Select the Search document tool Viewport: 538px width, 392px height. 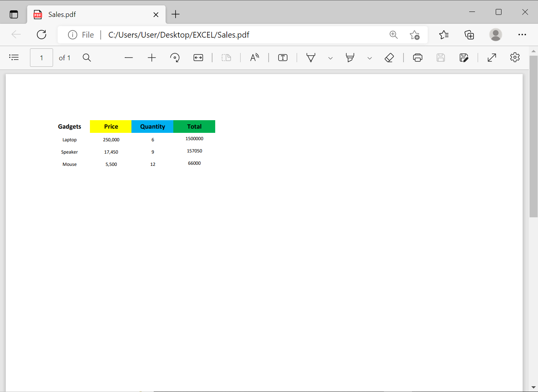(87, 58)
